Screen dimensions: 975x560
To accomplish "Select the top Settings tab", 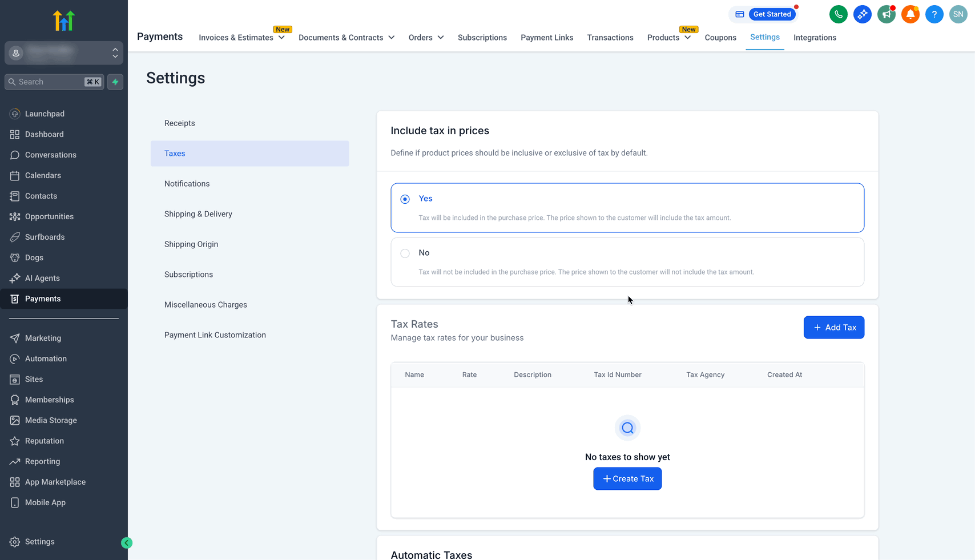I will coord(765,37).
